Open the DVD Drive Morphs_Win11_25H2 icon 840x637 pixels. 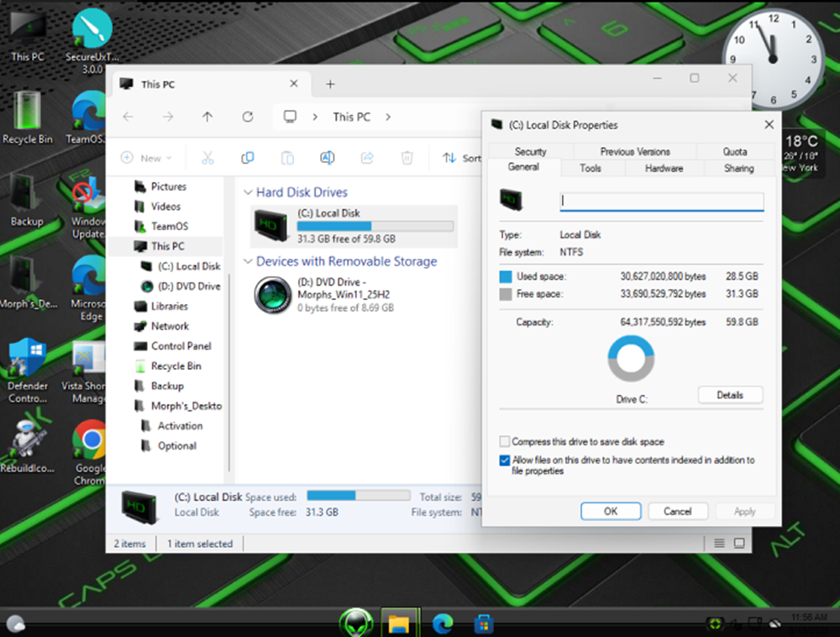point(273,295)
